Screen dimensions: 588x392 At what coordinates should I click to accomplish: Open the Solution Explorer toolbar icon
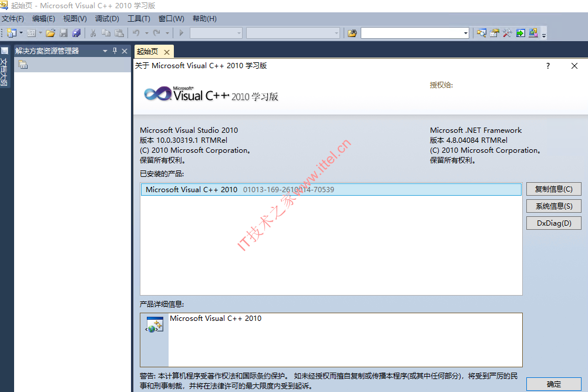coord(482,33)
